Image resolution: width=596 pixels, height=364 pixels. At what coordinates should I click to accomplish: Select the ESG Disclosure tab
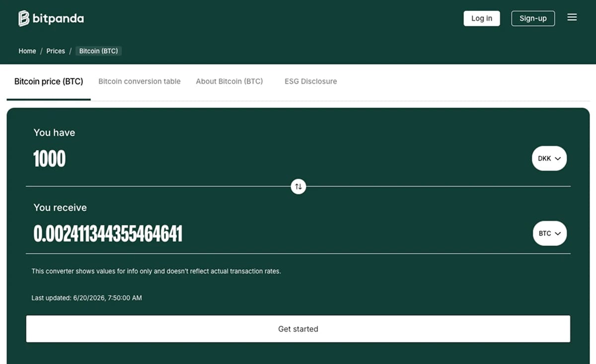(311, 81)
